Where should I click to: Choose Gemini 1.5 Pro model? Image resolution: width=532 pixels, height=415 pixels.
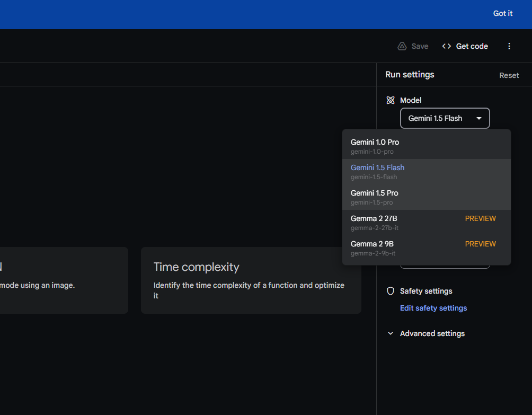pos(427,197)
